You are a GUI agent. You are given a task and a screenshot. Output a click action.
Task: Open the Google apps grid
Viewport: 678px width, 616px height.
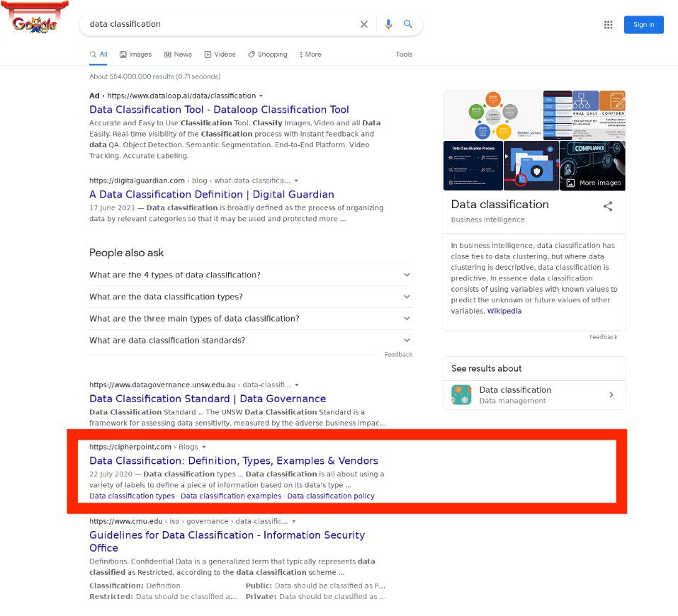pyautogui.click(x=608, y=25)
